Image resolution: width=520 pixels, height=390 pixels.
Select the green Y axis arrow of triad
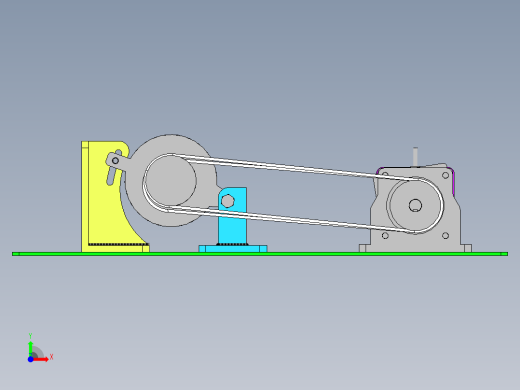(x=31, y=349)
